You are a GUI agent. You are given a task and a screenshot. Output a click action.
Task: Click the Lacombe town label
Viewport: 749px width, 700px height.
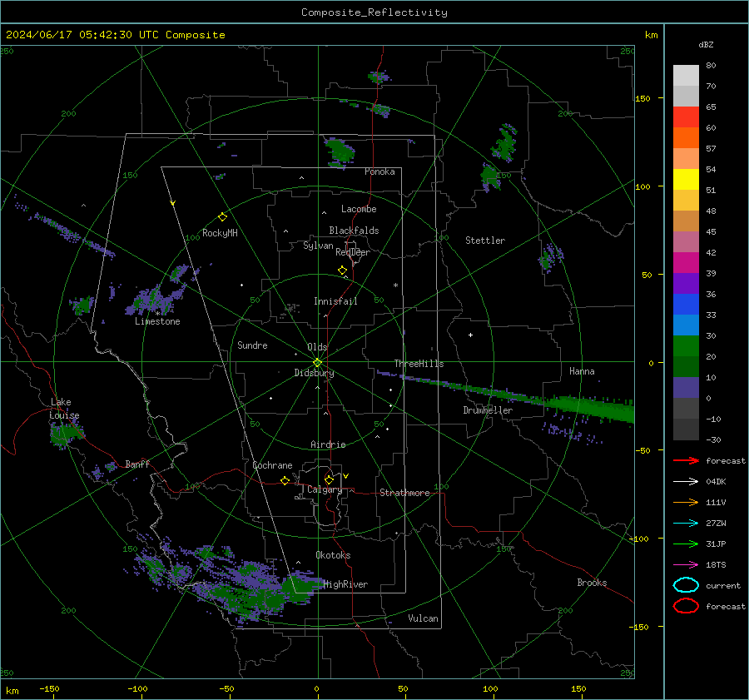tap(359, 209)
